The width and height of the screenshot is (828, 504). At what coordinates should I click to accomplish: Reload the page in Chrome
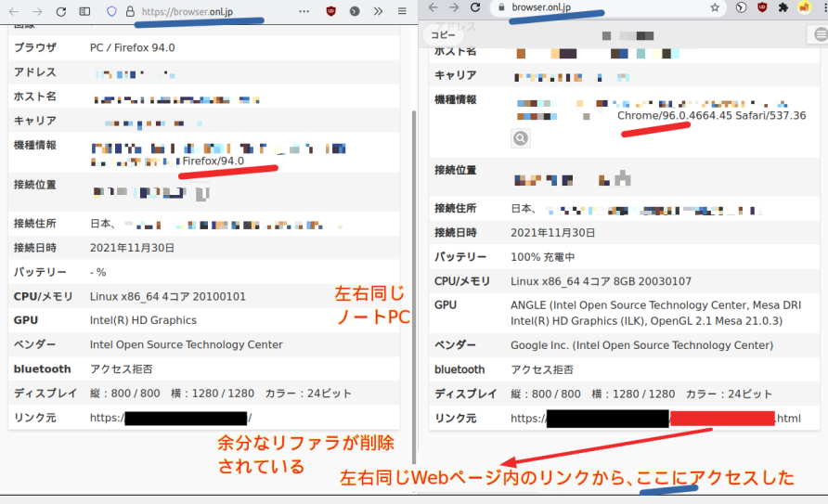tap(475, 6)
